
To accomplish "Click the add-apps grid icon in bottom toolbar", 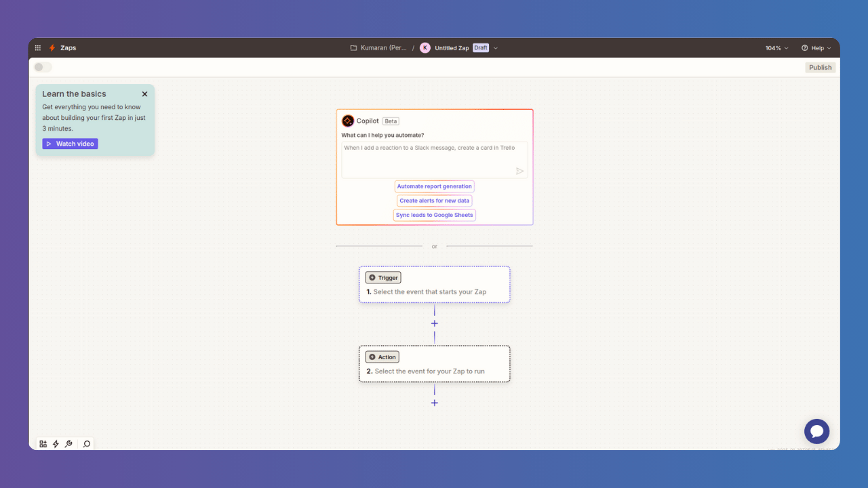I will [x=43, y=444].
